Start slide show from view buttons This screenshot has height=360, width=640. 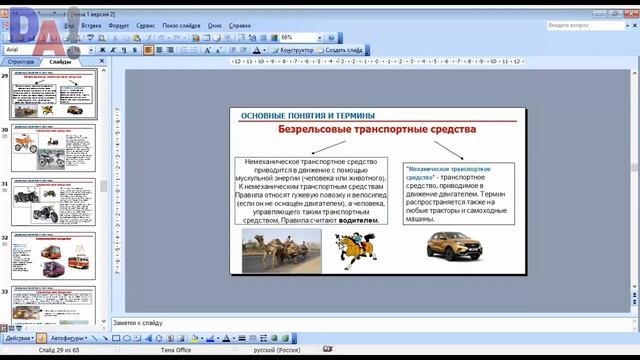pos(19,328)
